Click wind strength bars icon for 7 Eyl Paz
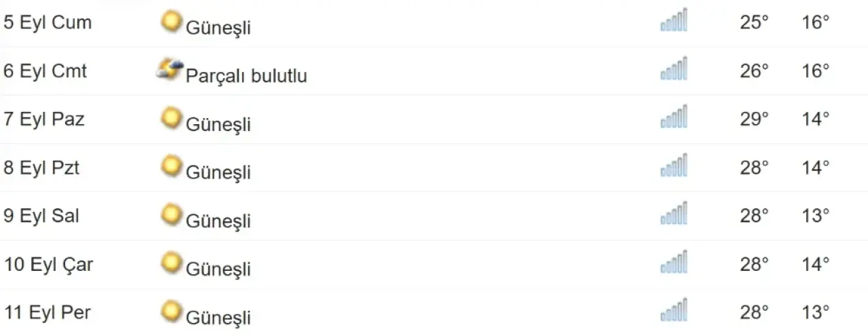This screenshot has width=868, height=336. [x=673, y=117]
